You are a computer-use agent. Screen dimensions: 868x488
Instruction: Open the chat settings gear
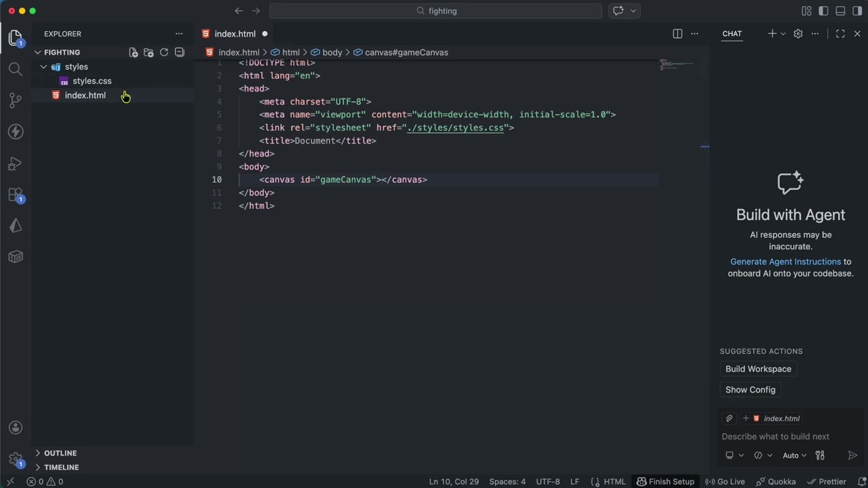point(798,34)
